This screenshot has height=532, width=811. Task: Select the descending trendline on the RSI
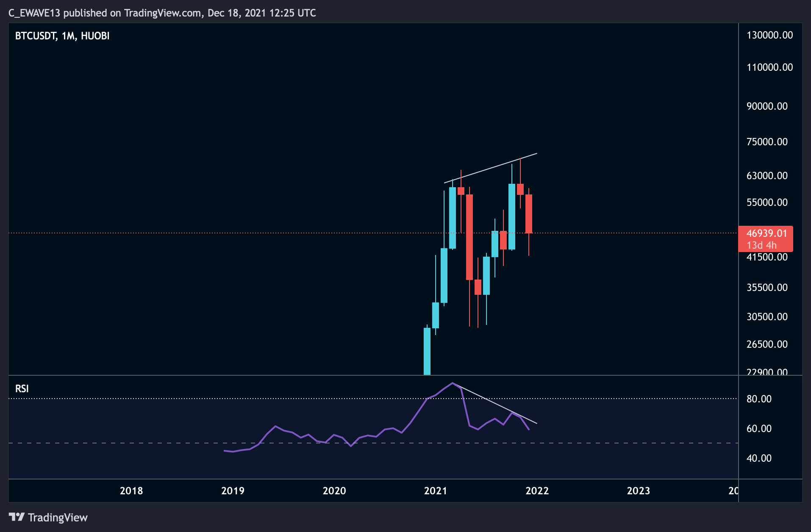pos(495,403)
